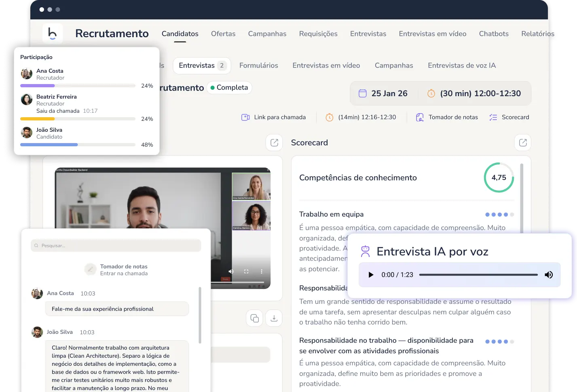Viewport: 577px width, 392px height.
Task: Select the Entrevistas 2 sub-tab
Action: tap(202, 65)
